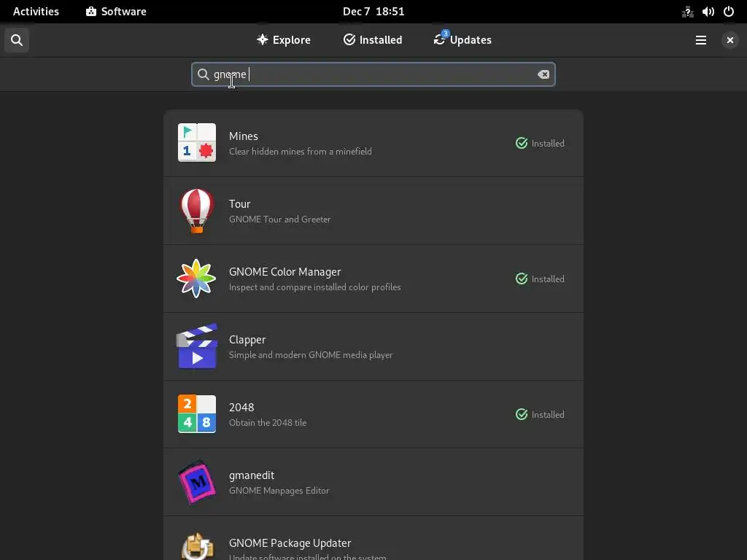Select the GNOME Package Updater title

coord(290,543)
